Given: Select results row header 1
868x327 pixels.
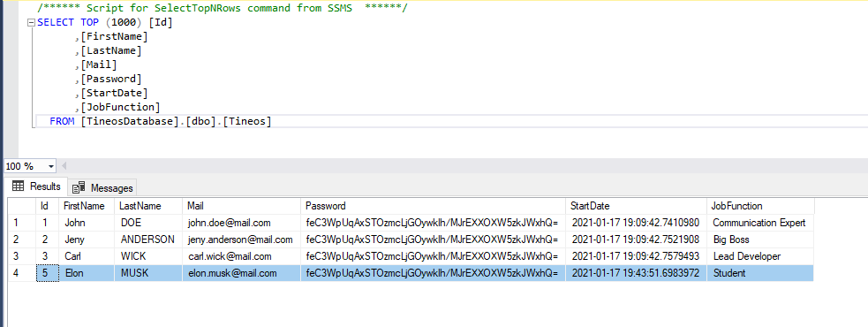Looking at the screenshot, I should (x=21, y=223).
